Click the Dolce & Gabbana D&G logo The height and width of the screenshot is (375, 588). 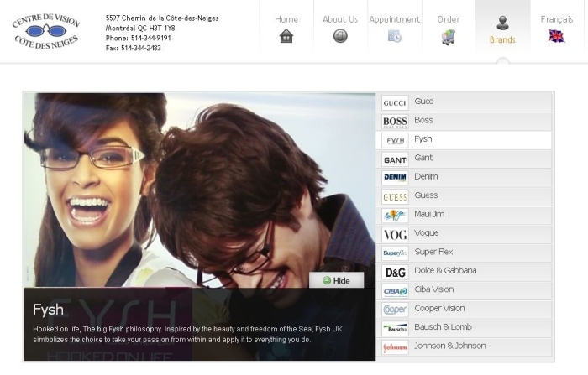[x=395, y=272]
